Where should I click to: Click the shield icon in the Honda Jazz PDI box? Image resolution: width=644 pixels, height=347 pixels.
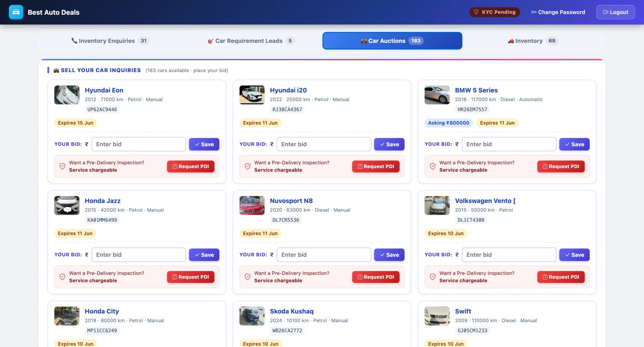pyautogui.click(x=62, y=277)
